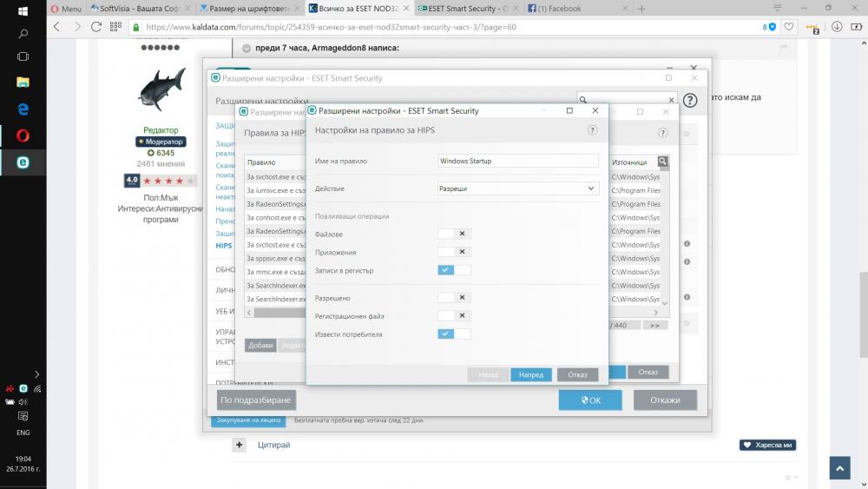The image size is (868, 489).
Task: Click the plus multi-quote button
Action: [x=240, y=445]
